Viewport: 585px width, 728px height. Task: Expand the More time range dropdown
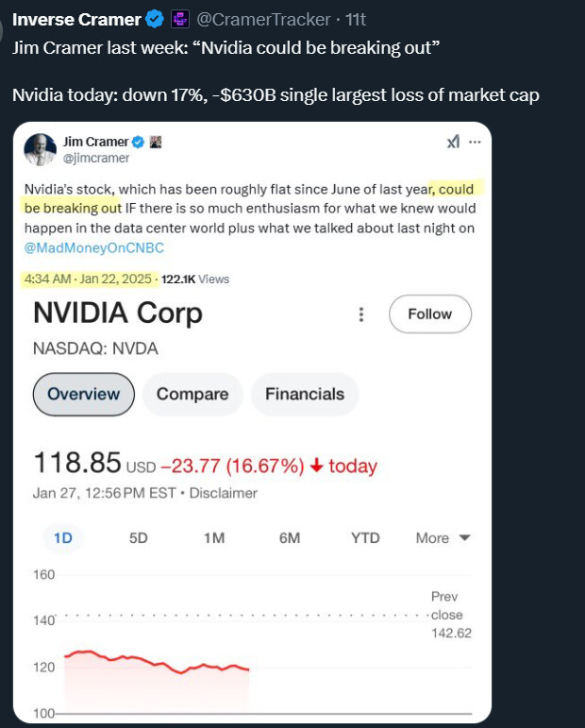pos(443,537)
